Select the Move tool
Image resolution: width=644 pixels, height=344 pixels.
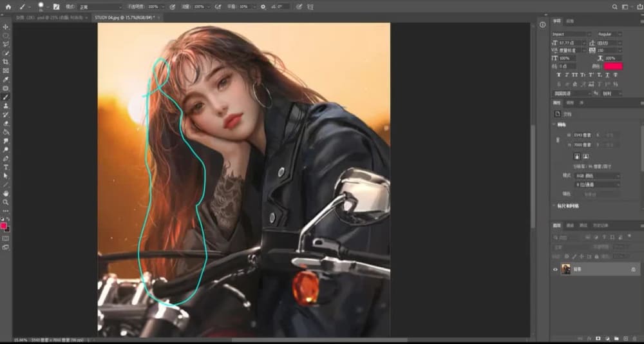coord(6,26)
